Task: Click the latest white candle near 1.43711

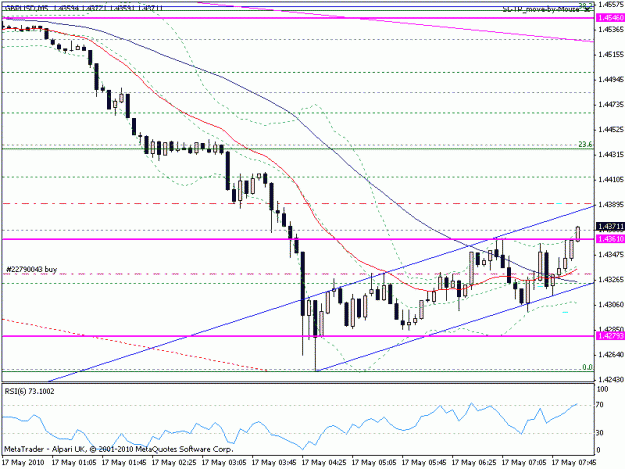Action: point(578,234)
